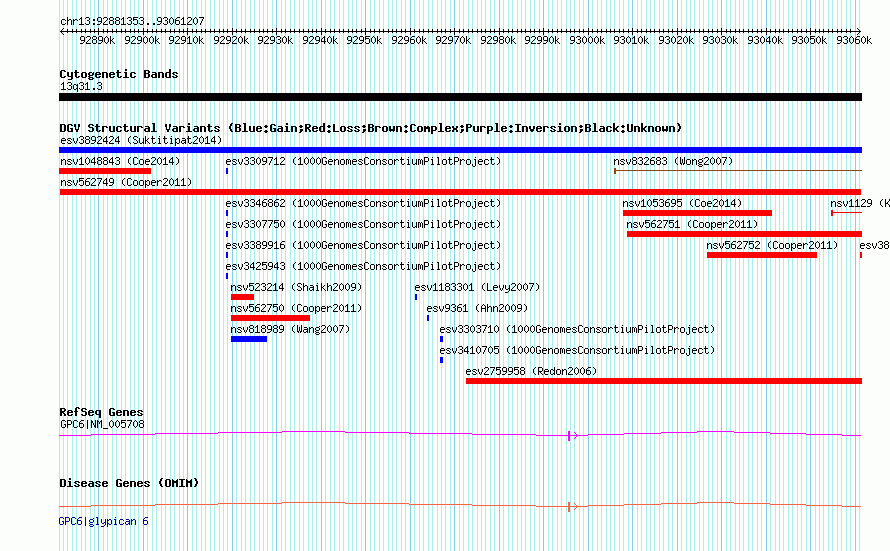Select the red nsv1053695 loss bar

698,213
